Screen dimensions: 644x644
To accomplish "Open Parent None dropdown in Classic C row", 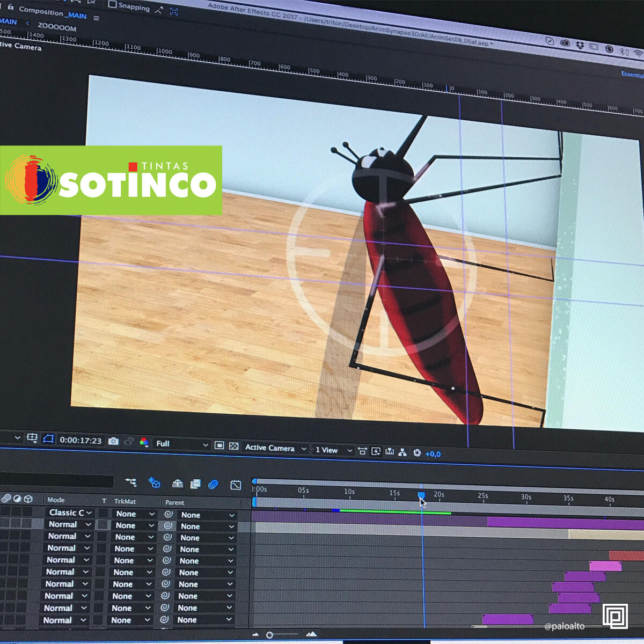I will (207, 515).
